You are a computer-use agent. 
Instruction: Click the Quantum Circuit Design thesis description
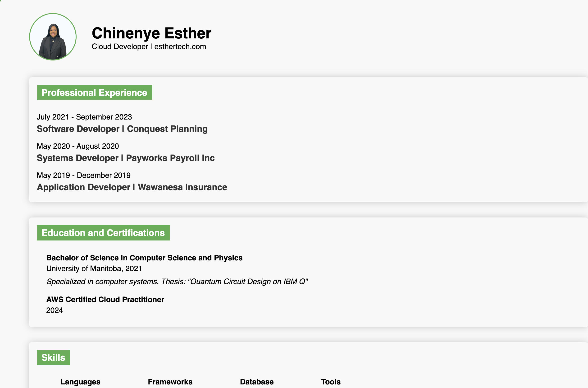point(177,281)
